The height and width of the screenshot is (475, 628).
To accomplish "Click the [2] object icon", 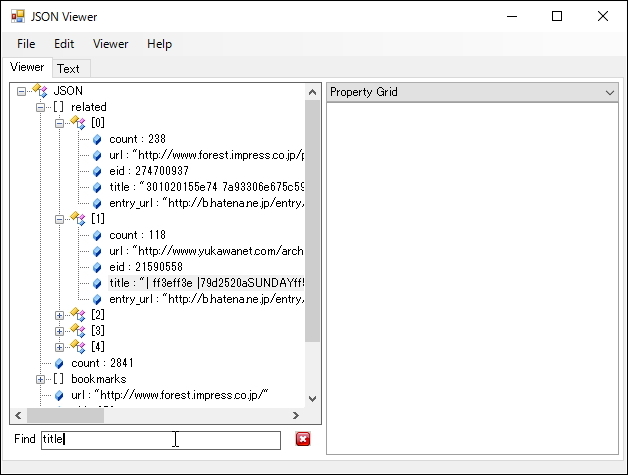I will pos(78,315).
